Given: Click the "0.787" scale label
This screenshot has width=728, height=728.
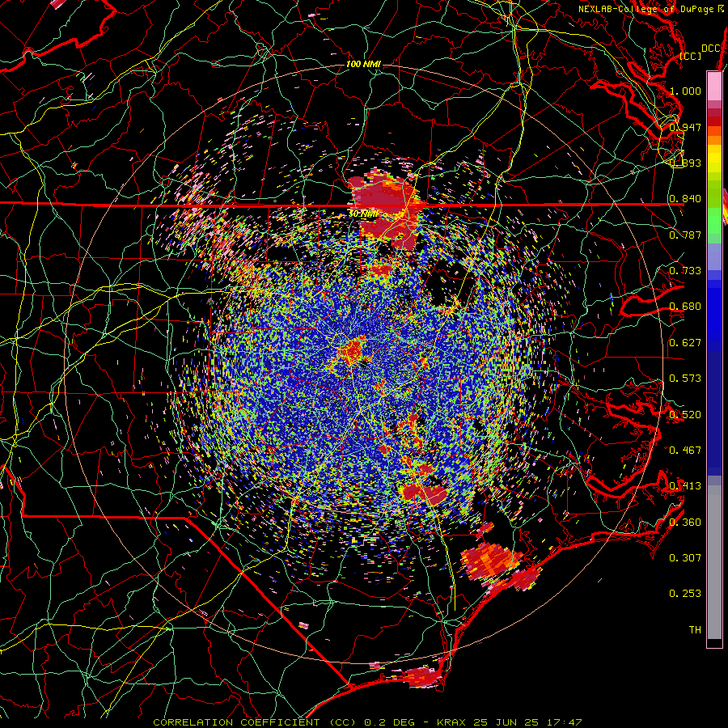Looking at the screenshot, I should 685,235.
